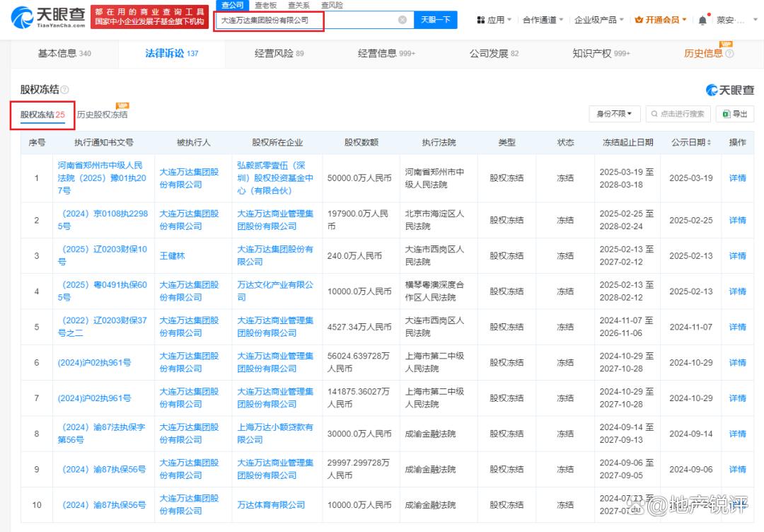Open 弘毅贰零壹伍(深圳)股权投资基金中心 link
Screen dimensions: 764x532
click(x=275, y=178)
